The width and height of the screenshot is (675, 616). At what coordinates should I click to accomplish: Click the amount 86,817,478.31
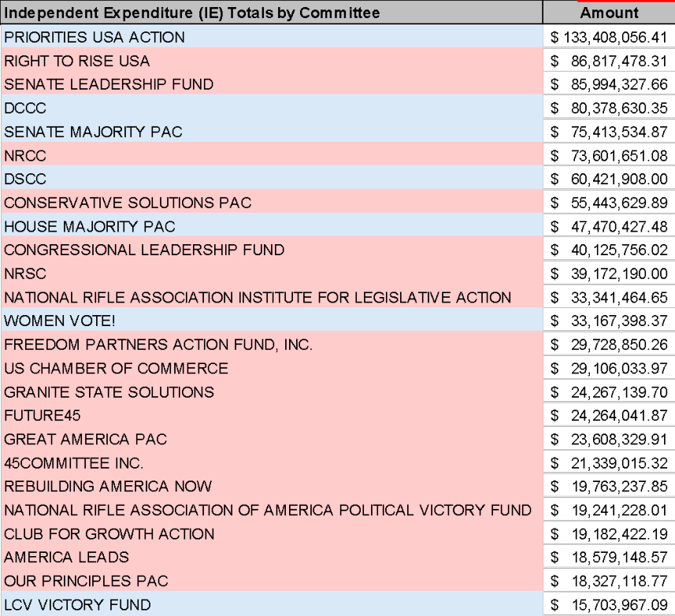609,61
